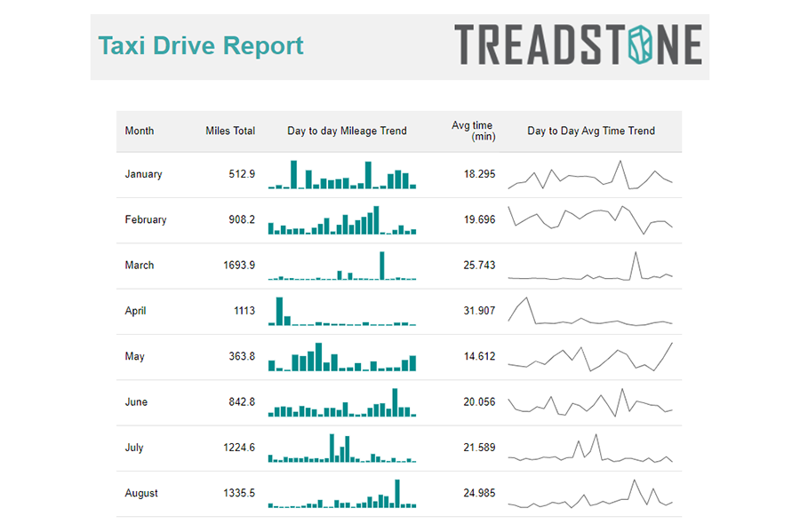Click the Miles Total column header
The width and height of the screenshot is (800, 532).
tap(230, 131)
